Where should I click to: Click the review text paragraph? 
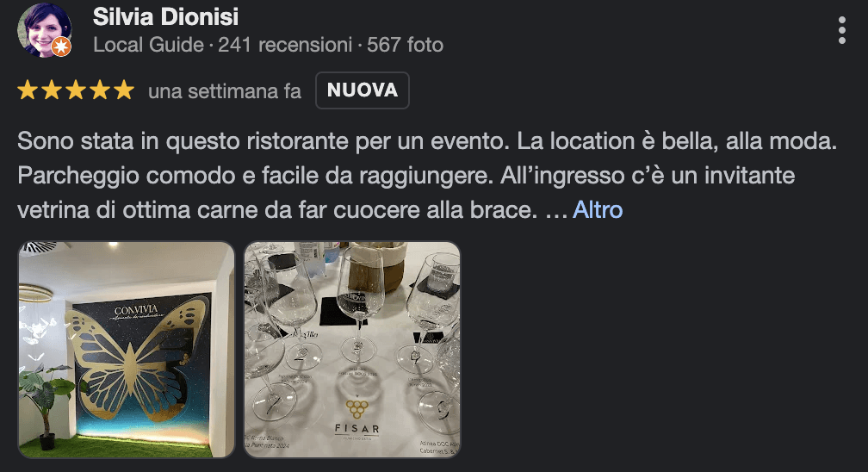427,176
